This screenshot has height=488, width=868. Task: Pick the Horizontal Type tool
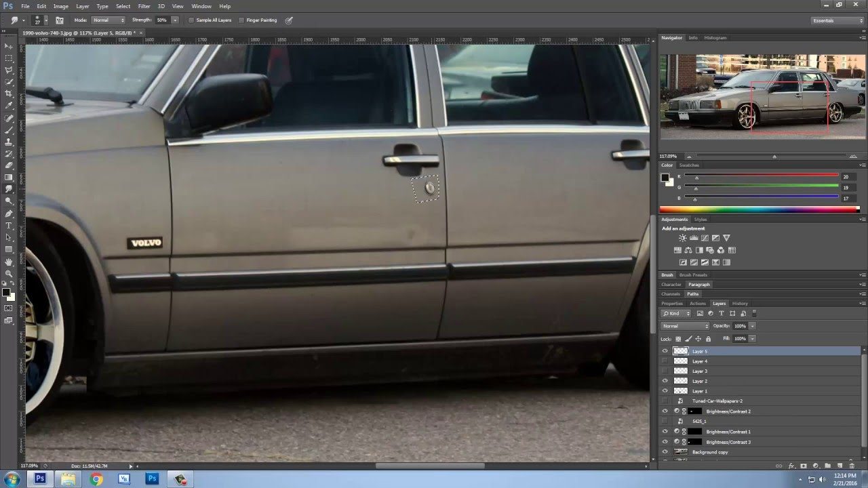click(x=9, y=226)
